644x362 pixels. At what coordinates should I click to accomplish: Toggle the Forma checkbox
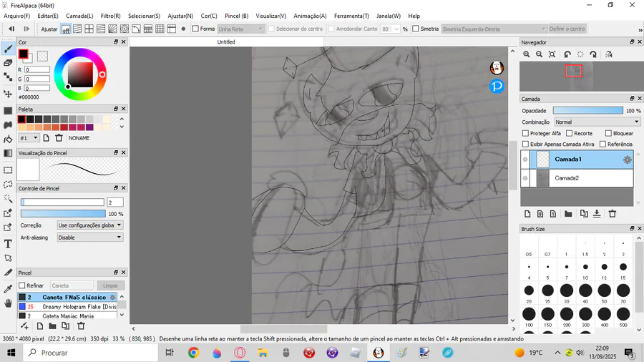click(x=195, y=29)
